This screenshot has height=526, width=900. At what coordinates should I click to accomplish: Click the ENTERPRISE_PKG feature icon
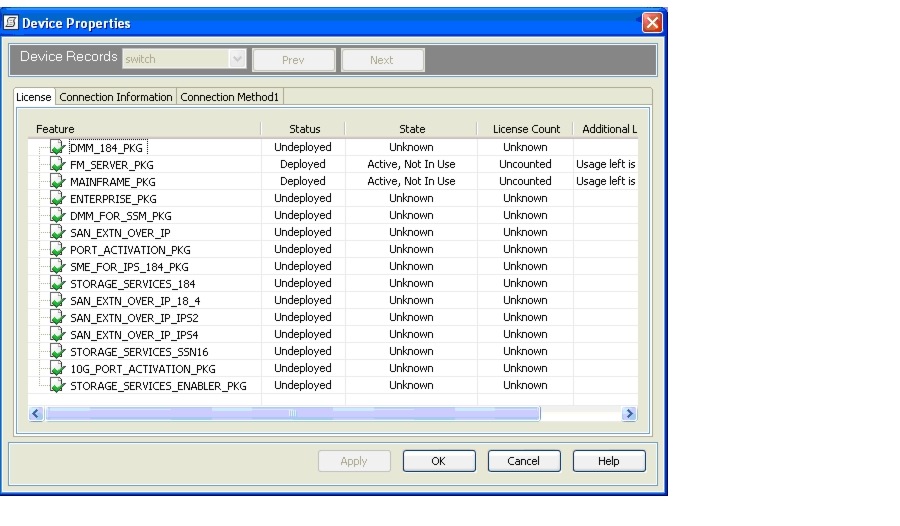(x=57, y=199)
